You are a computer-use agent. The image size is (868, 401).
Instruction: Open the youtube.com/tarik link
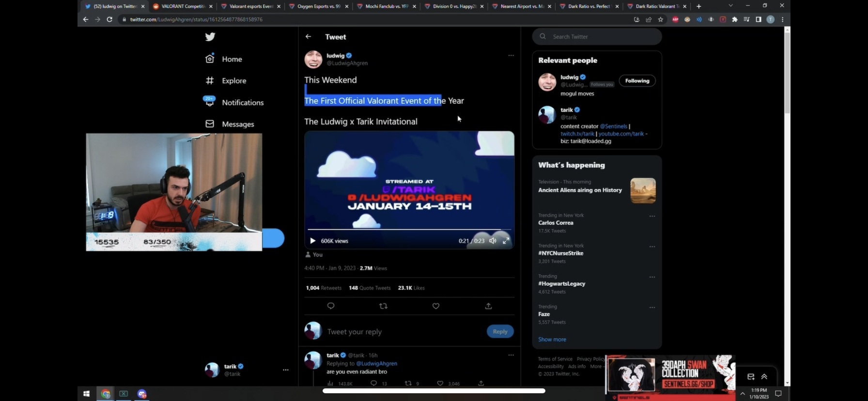point(621,134)
